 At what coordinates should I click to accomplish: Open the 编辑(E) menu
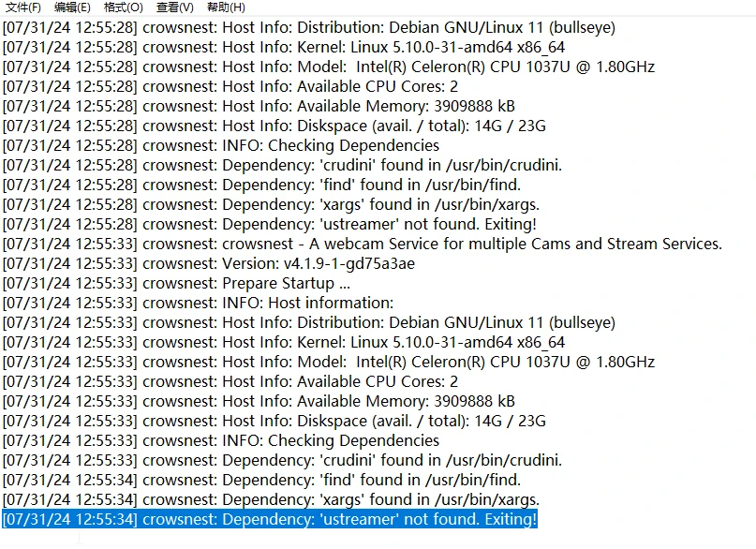tap(72, 7)
